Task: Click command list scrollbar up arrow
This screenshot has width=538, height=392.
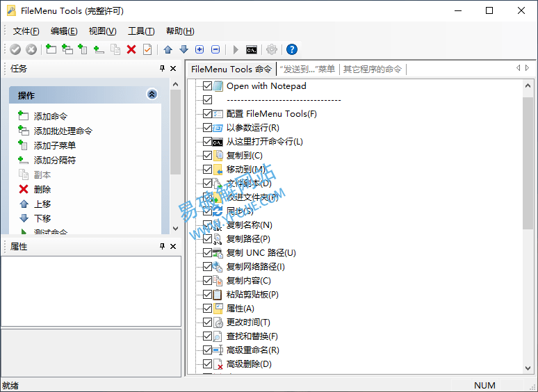Action: (528, 85)
